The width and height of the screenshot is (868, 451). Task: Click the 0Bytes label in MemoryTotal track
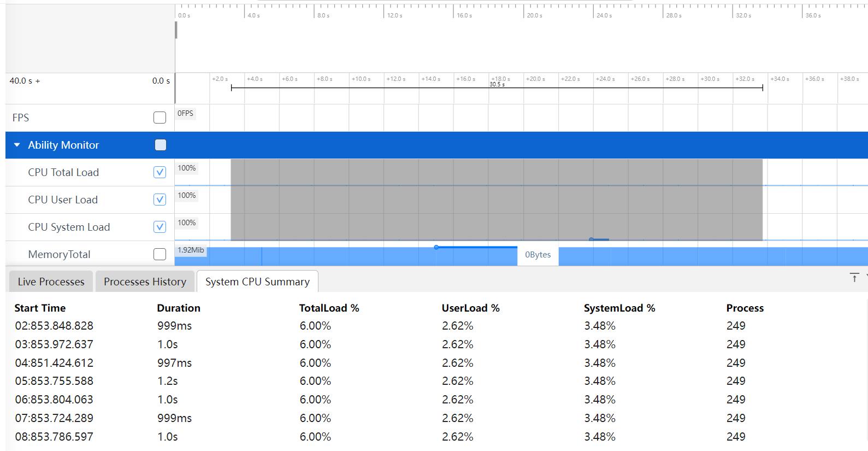pos(538,255)
